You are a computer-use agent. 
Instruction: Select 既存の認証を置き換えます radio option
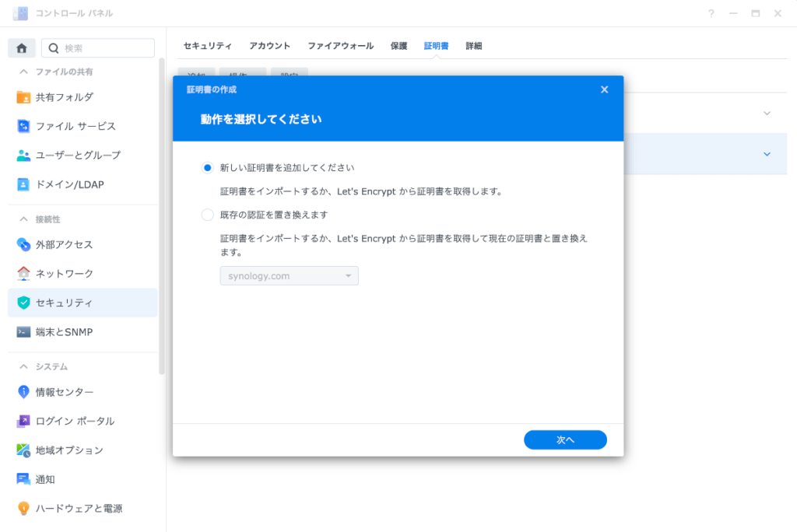[x=207, y=215]
